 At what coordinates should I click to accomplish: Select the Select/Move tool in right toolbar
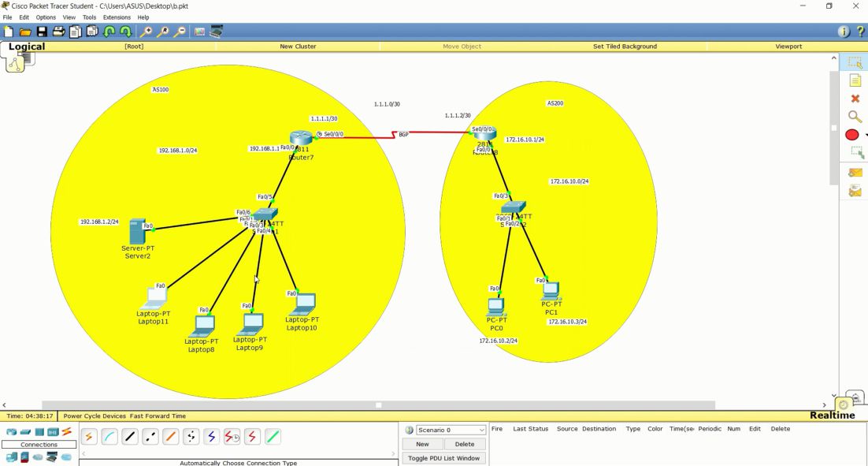click(855, 62)
